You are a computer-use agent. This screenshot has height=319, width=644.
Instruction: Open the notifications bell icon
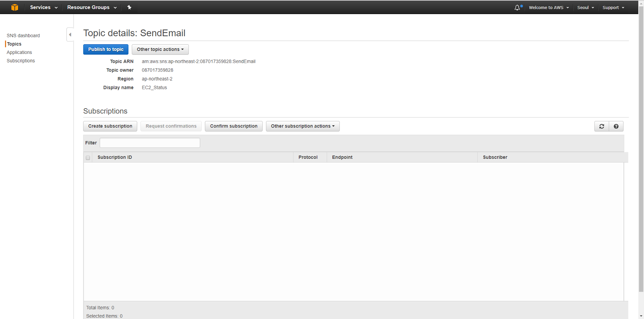pos(518,7)
